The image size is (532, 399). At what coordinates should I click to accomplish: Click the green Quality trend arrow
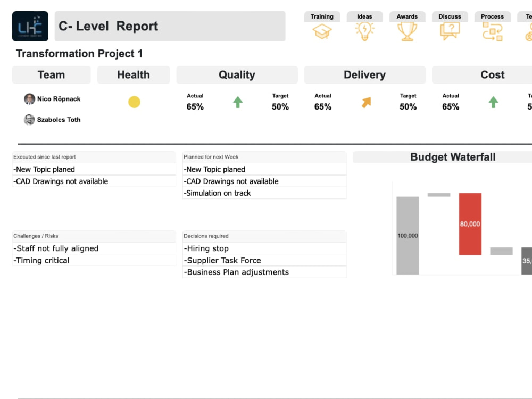point(237,102)
